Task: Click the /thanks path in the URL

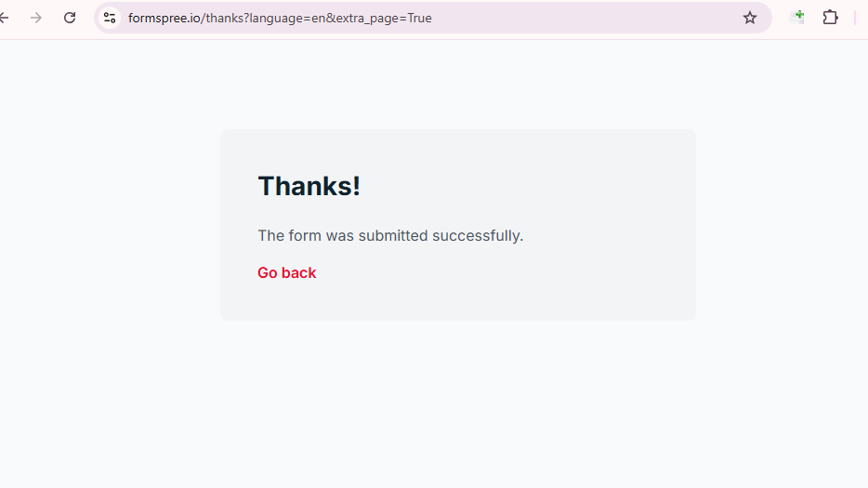Action: pyautogui.click(x=223, y=18)
